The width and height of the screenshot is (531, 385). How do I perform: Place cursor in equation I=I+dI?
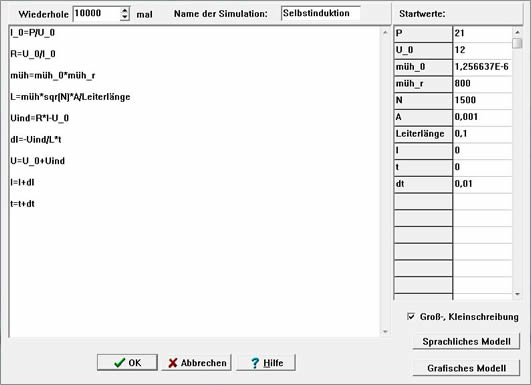click(x=22, y=183)
